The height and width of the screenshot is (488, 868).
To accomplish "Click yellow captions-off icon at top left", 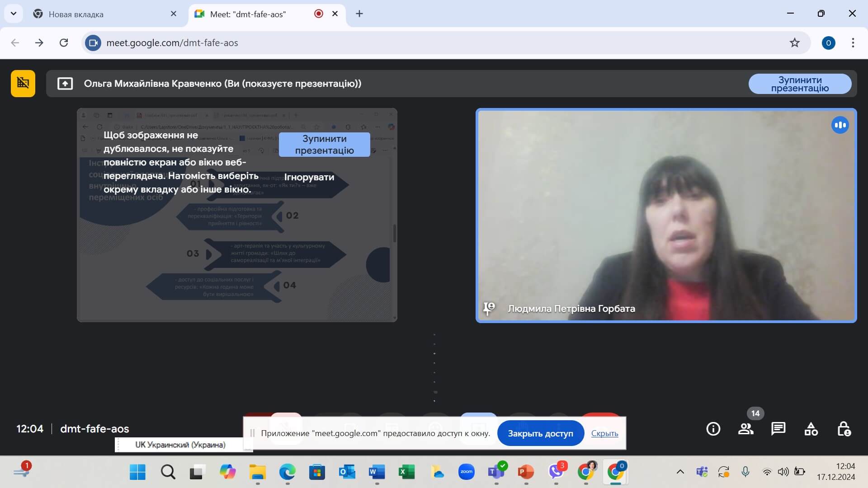I will pos(23,84).
